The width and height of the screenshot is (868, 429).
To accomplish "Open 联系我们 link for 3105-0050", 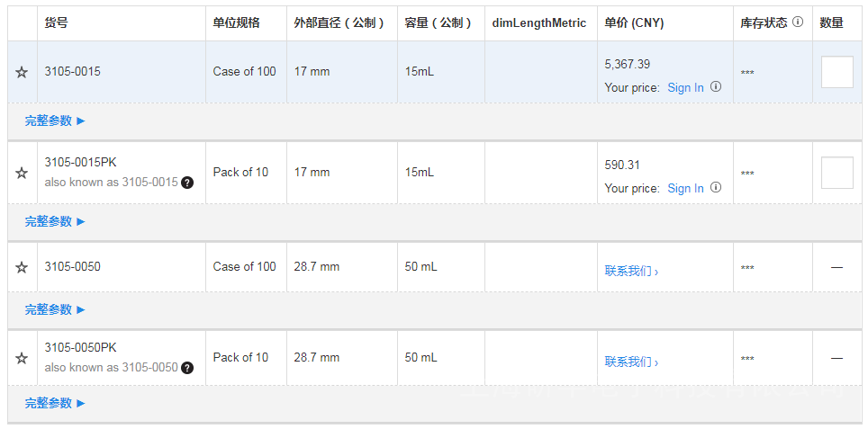I will [x=631, y=271].
